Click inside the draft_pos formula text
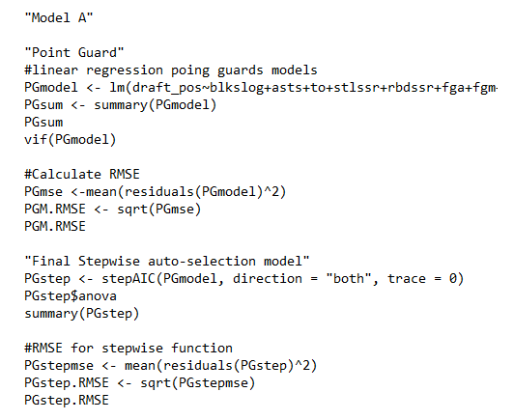The width and height of the screenshot is (514, 420). (x=315, y=88)
